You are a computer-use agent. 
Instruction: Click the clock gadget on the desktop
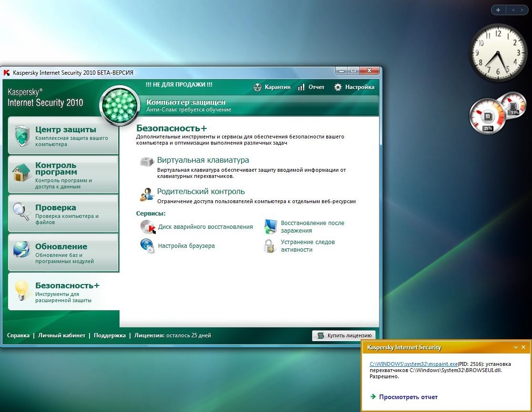[x=498, y=52]
